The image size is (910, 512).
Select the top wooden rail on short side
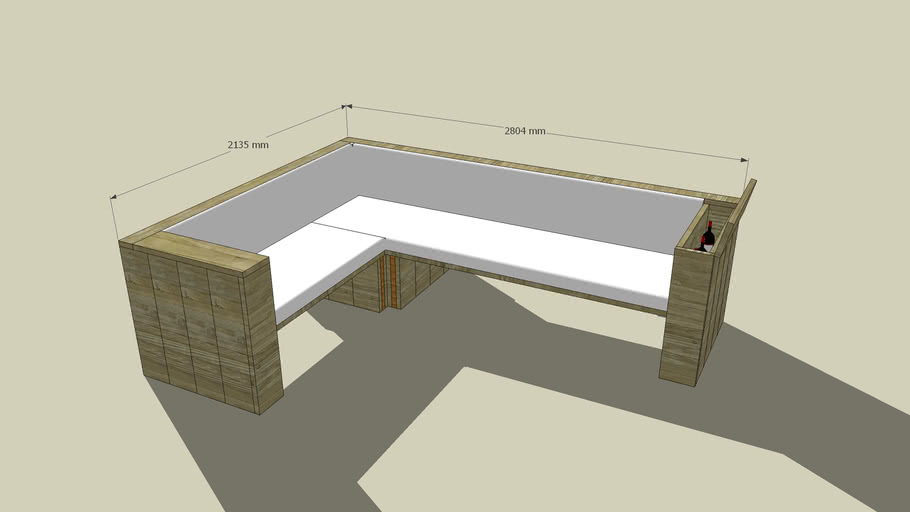pos(235,192)
